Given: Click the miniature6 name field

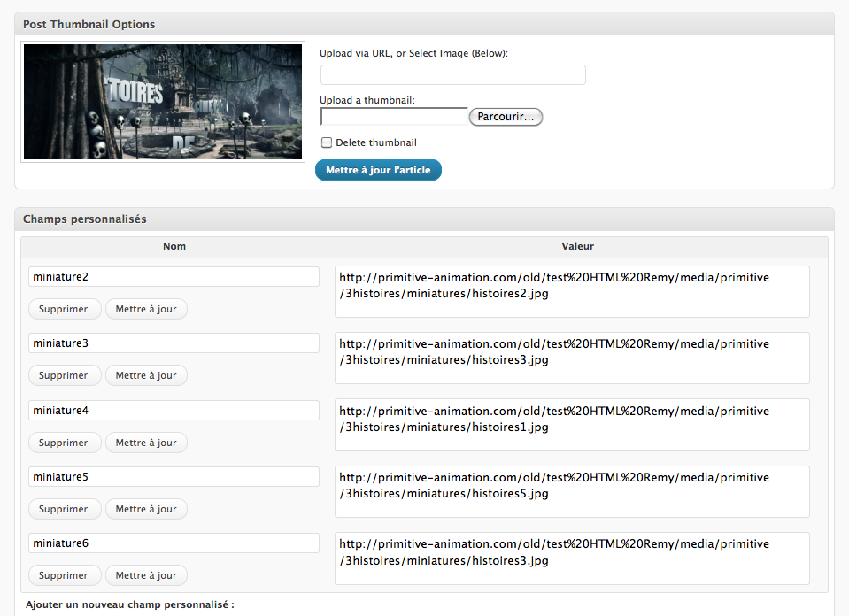Looking at the screenshot, I should [174, 543].
